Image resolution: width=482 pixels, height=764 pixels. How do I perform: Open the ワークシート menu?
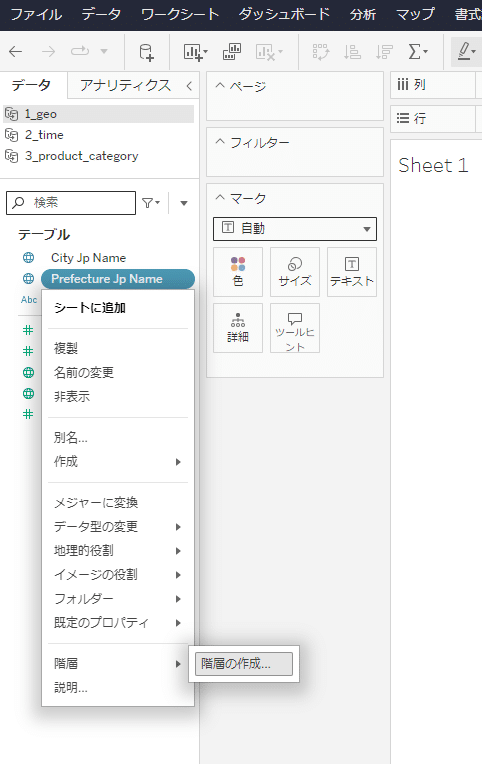click(180, 14)
